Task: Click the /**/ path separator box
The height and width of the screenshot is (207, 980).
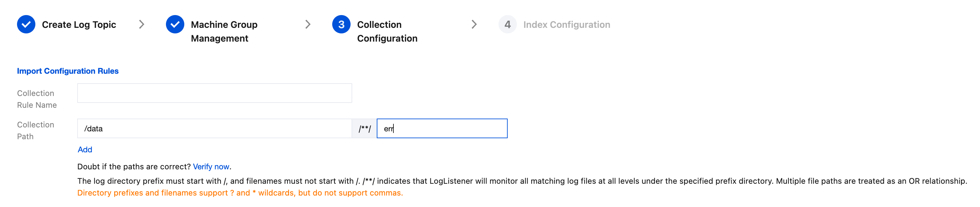Action: (364, 128)
